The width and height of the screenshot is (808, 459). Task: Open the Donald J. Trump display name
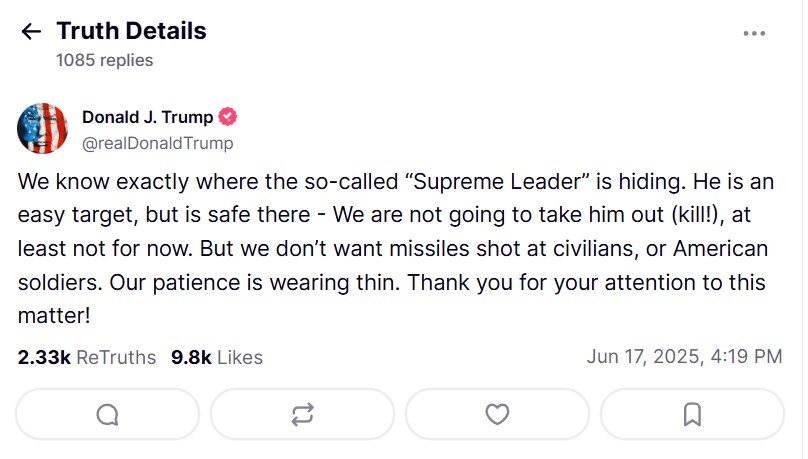click(x=147, y=117)
